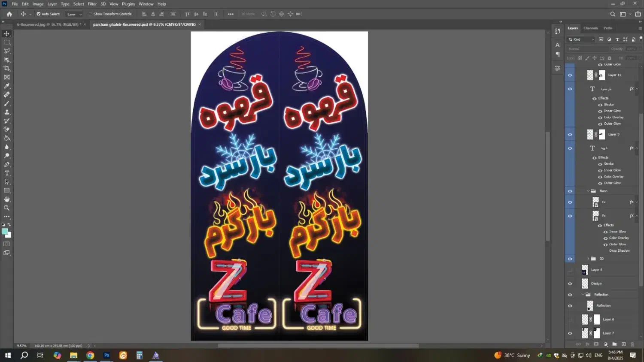This screenshot has width=644, height=362.
Task: Click Align left edges icon
Action: point(144,14)
